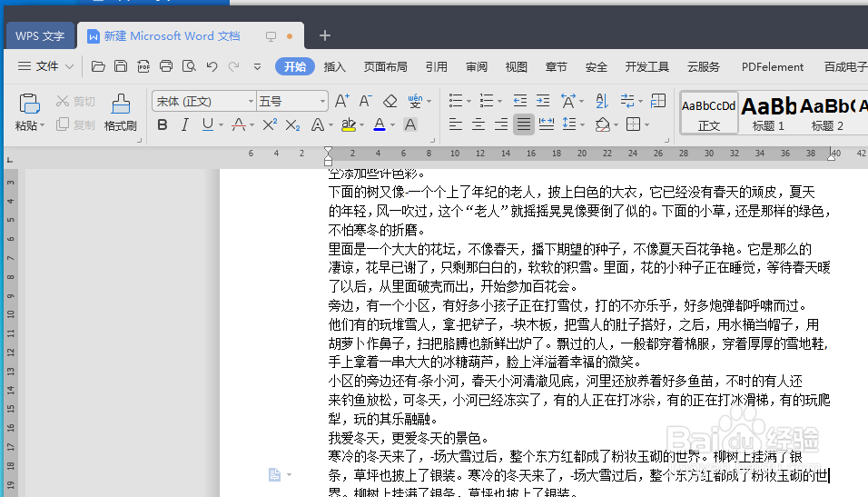Apply the text highlight color
Image resolution: width=868 pixels, height=497 pixels.
pyautogui.click(x=348, y=124)
